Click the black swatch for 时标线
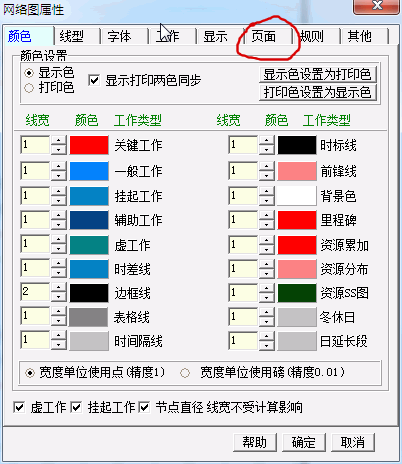The width and height of the screenshot is (402, 464). point(297,145)
